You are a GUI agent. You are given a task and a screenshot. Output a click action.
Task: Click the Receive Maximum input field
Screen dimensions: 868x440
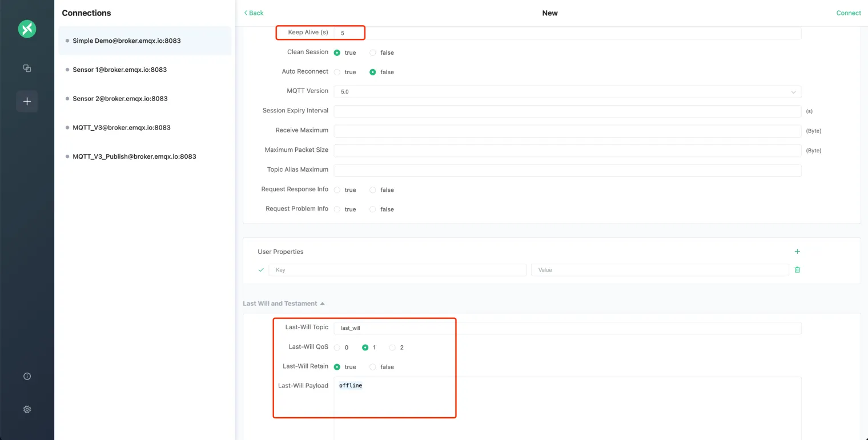567,131
